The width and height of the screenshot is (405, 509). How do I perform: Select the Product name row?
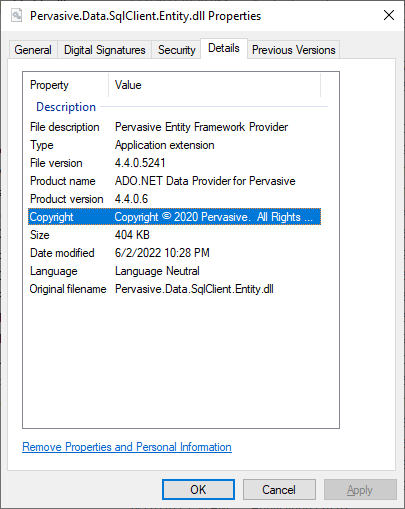pyautogui.click(x=174, y=181)
